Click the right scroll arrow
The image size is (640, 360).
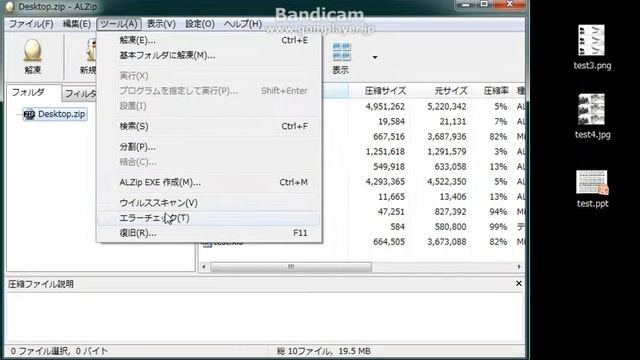click(x=519, y=267)
